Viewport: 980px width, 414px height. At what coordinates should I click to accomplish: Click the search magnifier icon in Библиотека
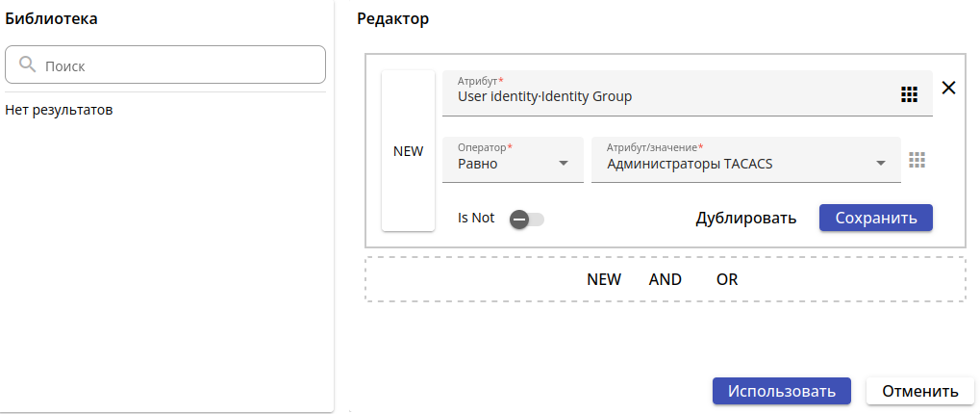pyautogui.click(x=27, y=65)
